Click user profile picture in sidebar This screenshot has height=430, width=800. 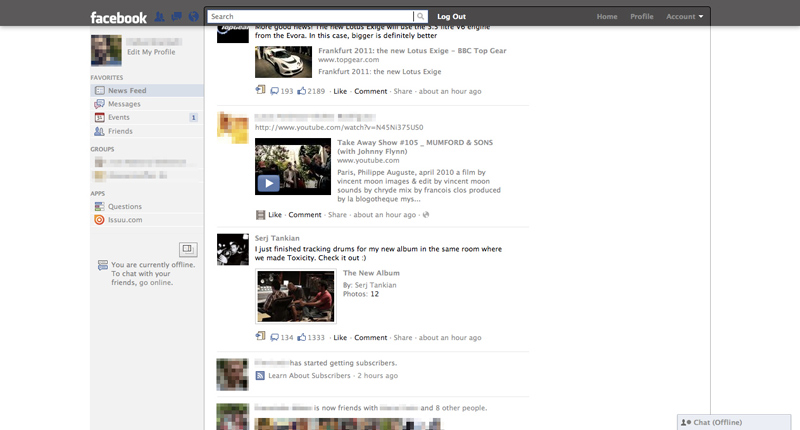coord(106,50)
